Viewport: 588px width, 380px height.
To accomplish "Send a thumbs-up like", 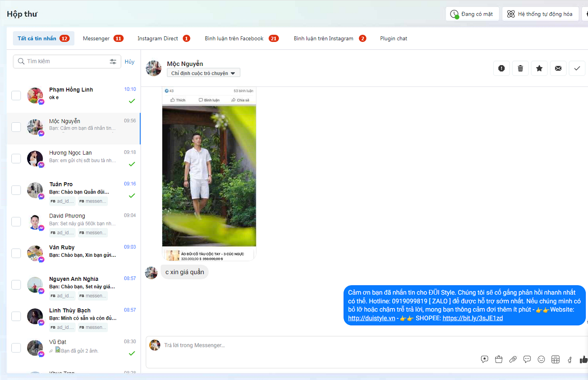I will coord(584,359).
